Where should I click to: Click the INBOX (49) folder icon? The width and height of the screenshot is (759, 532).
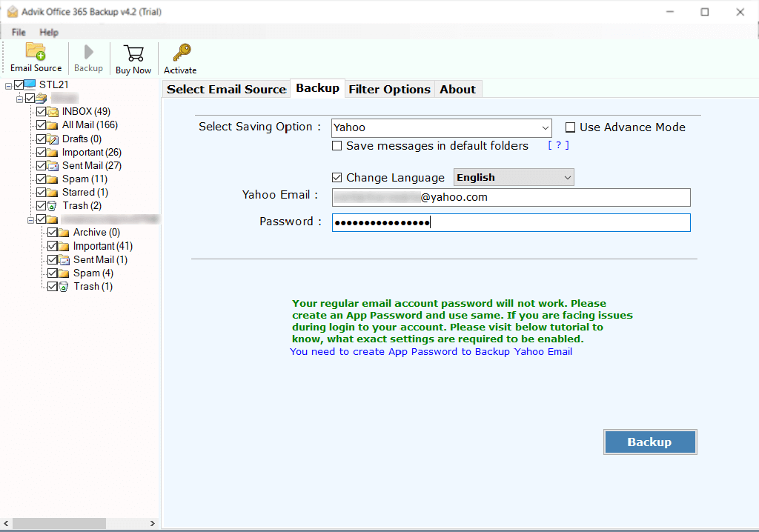click(x=53, y=112)
